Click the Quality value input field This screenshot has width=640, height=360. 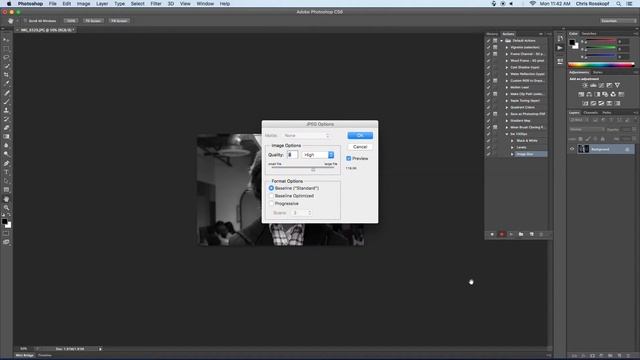[x=292, y=155]
